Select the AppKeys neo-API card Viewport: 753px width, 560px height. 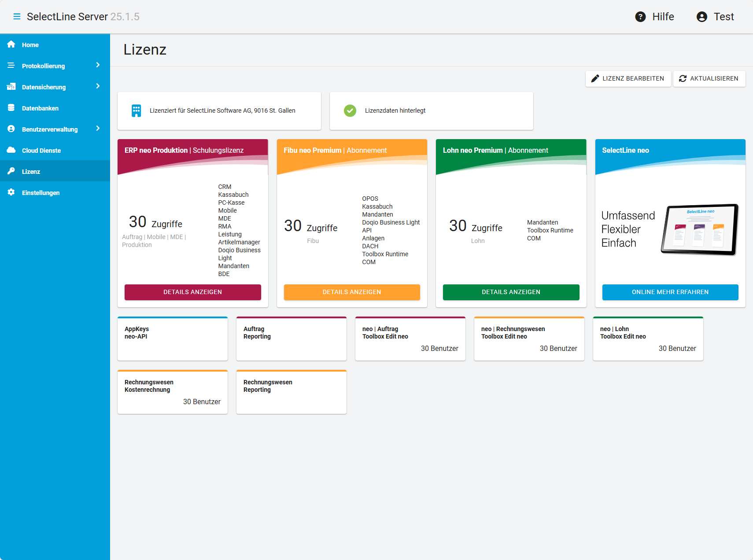coord(173,339)
